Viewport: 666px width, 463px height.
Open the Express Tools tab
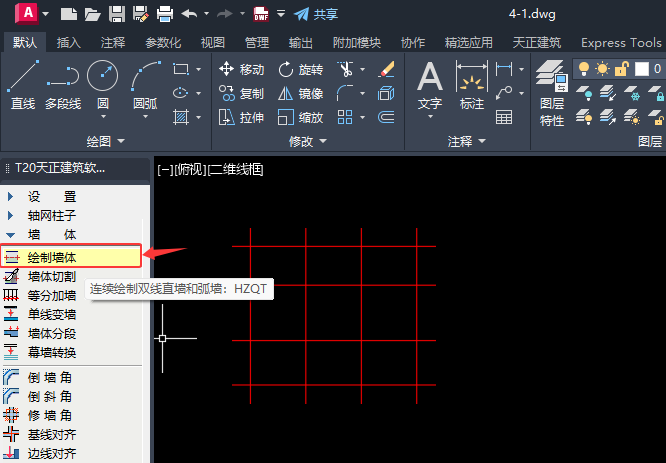click(621, 42)
